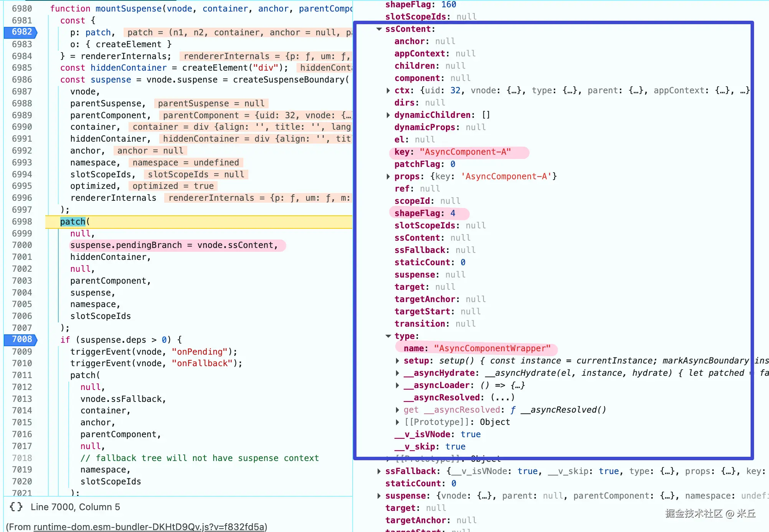Click the transition: null property
The width and height of the screenshot is (769, 532).
pos(435,324)
